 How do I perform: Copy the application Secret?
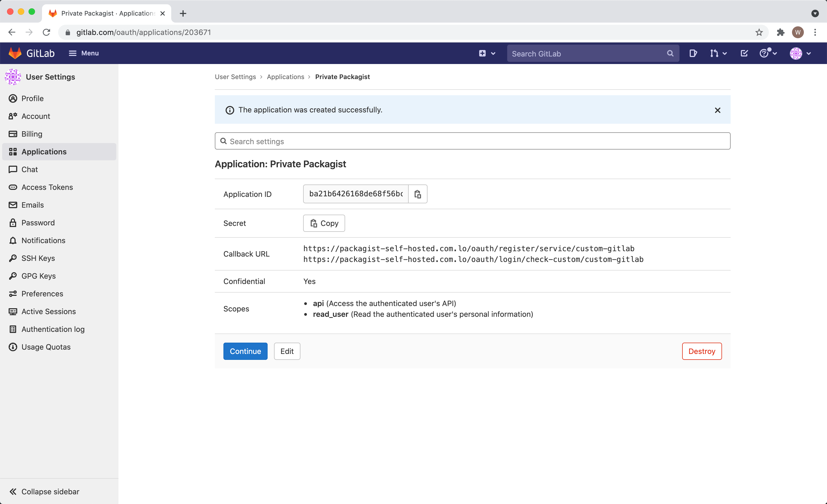[x=324, y=223]
